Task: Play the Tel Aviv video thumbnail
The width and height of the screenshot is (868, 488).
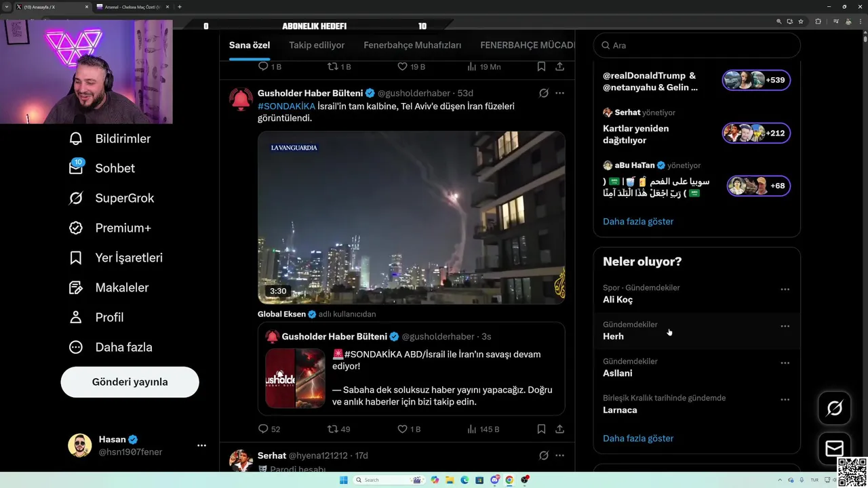Action: coord(412,218)
